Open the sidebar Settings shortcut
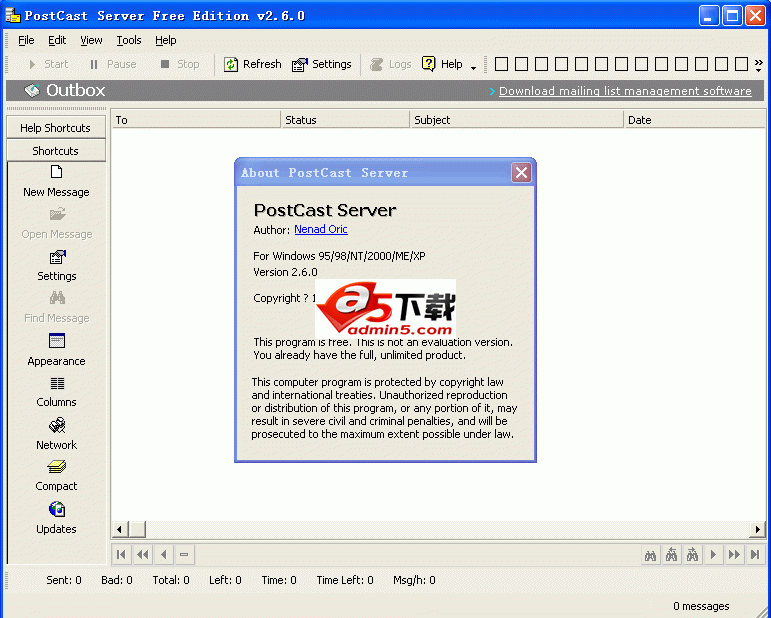Screen dimensions: 771x618 [56, 258]
